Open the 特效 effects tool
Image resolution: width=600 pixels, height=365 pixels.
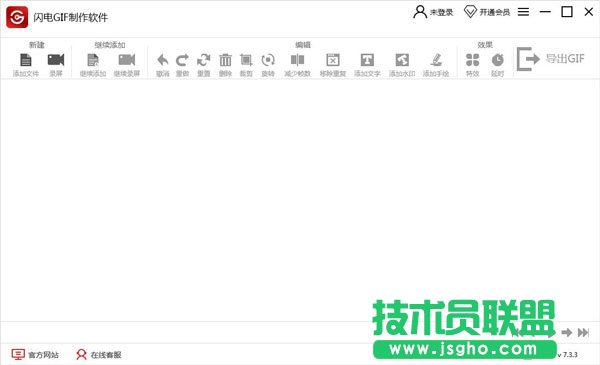pos(473,60)
